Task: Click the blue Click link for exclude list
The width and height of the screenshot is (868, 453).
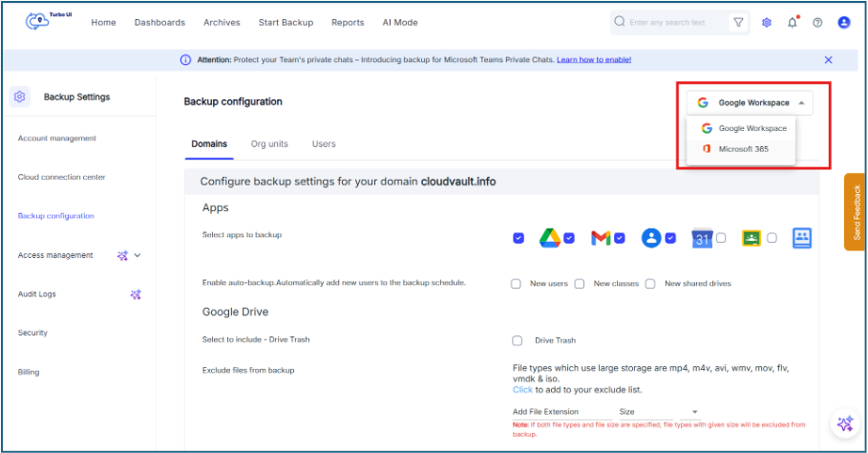Action: 522,390
